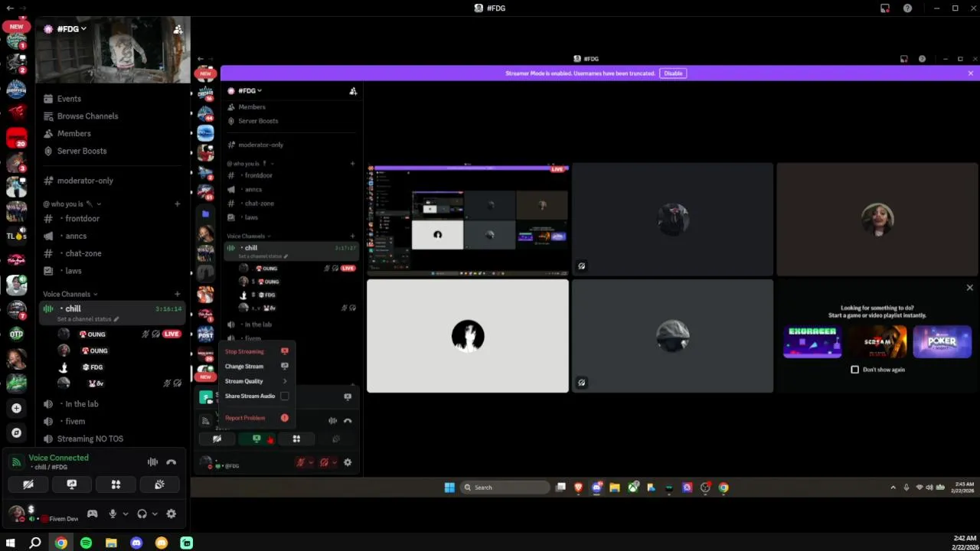The height and width of the screenshot is (551, 980).
Task: Open the Inbox icon in the title bar
Action: tap(885, 8)
